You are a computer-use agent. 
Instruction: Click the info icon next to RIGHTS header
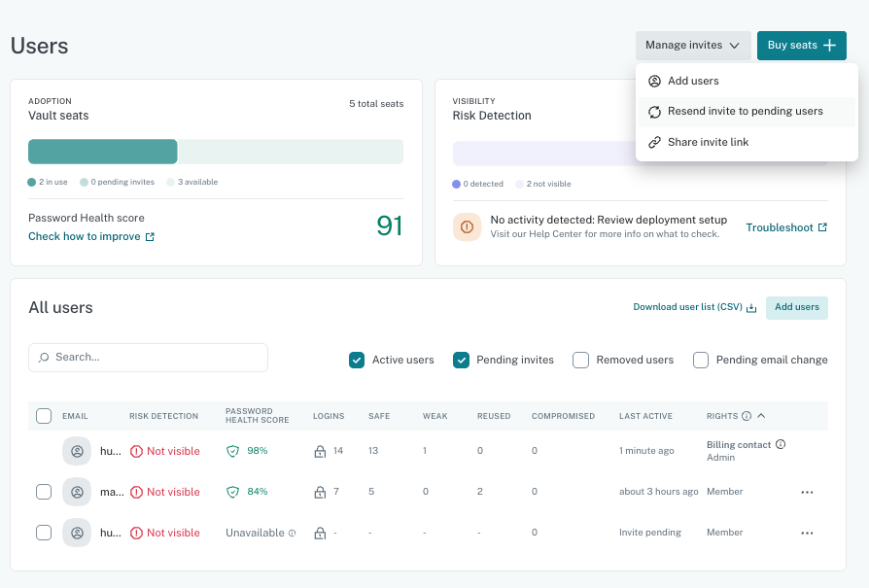pos(747,416)
